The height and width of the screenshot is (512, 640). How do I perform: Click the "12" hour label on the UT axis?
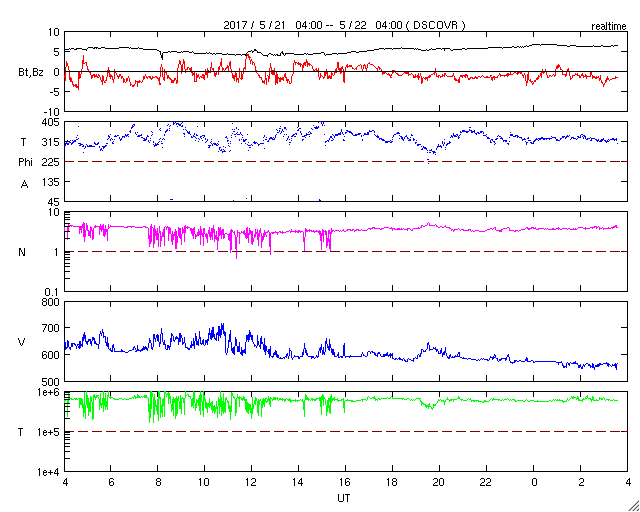pos(251,483)
